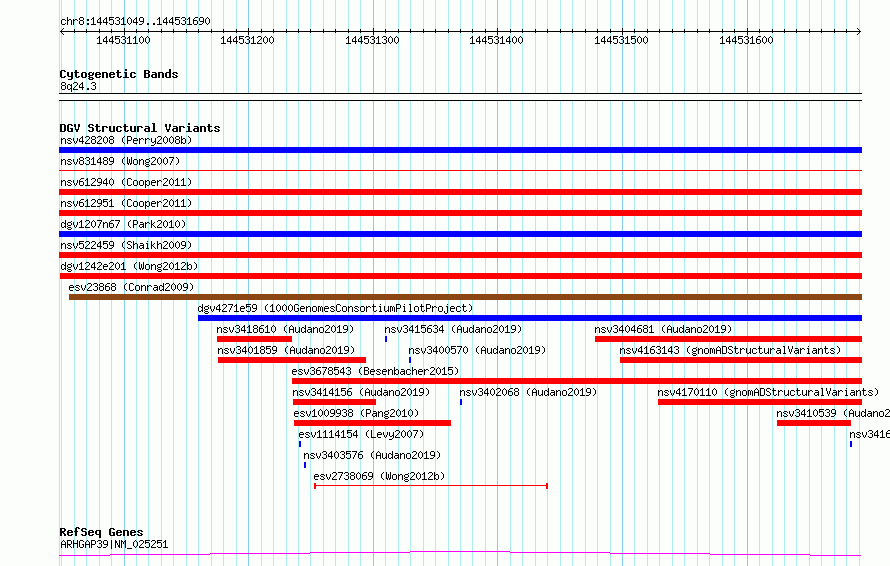Click the blue tick mark of nsv3403576
The image size is (890, 566).
[x=305, y=465]
